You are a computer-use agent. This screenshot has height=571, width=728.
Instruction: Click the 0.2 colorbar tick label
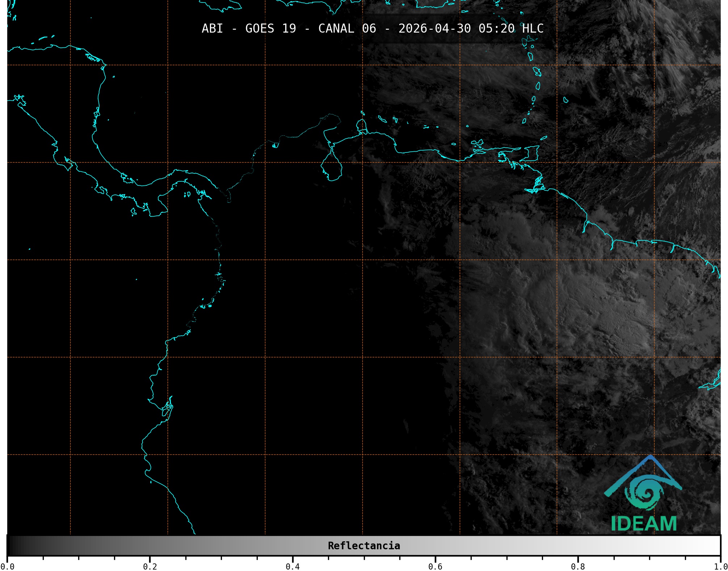[150, 566]
